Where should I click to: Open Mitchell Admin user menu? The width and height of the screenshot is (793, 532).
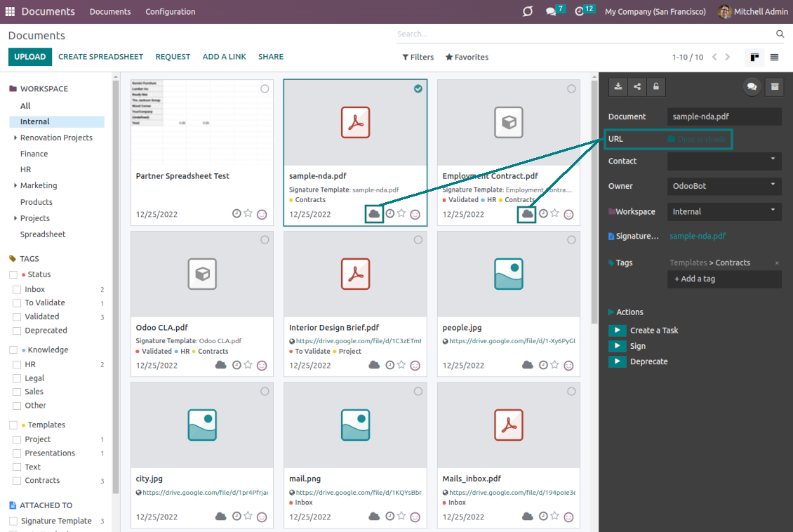(752, 11)
